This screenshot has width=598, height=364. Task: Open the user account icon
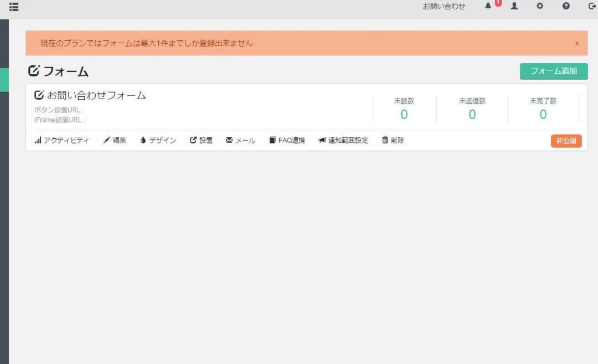514,6
